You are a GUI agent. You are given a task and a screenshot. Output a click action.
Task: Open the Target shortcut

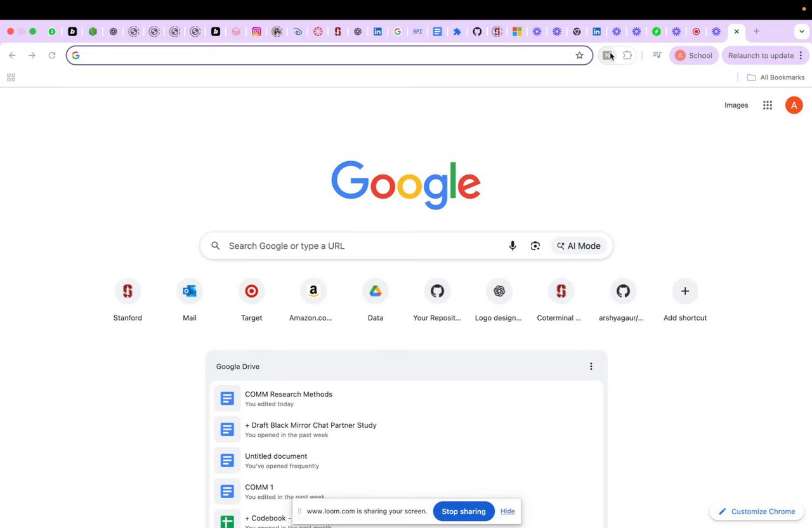coord(251,300)
